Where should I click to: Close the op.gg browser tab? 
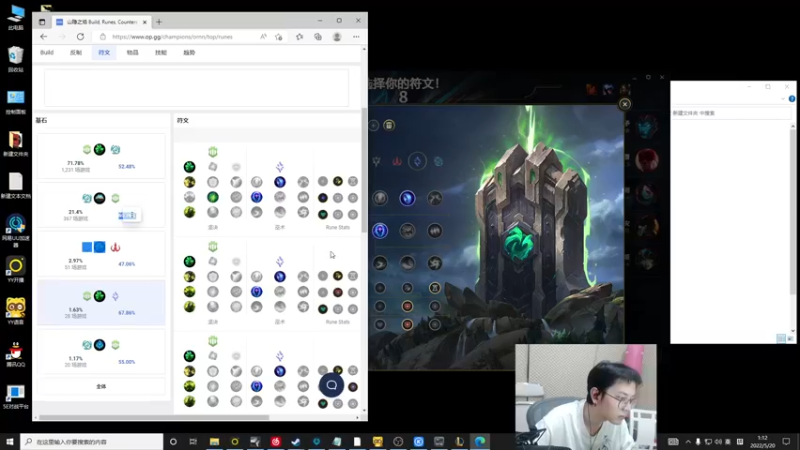coord(145,22)
